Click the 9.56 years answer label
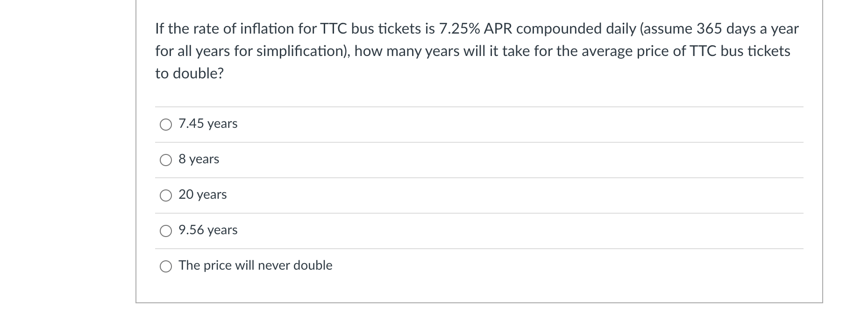The width and height of the screenshot is (868, 321). pyautogui.click(x=207, y=230)
